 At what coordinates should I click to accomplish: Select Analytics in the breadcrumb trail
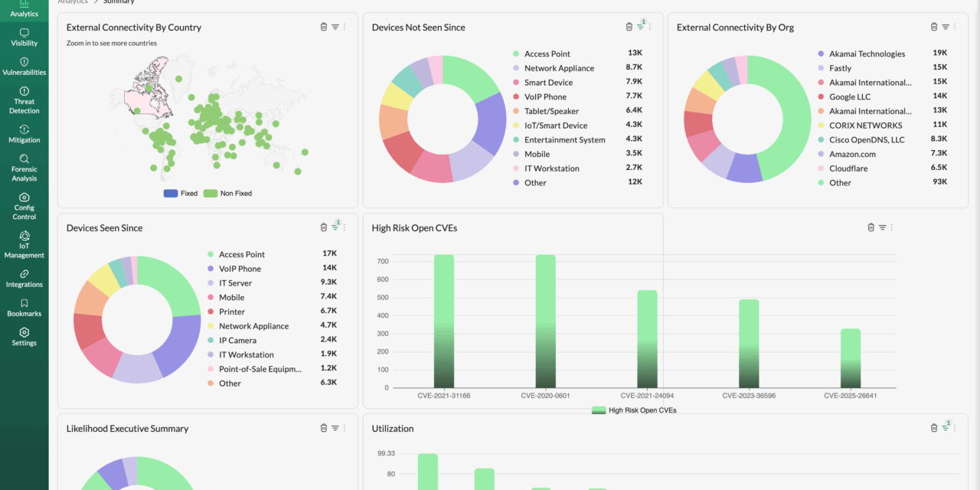coord(73,2)
